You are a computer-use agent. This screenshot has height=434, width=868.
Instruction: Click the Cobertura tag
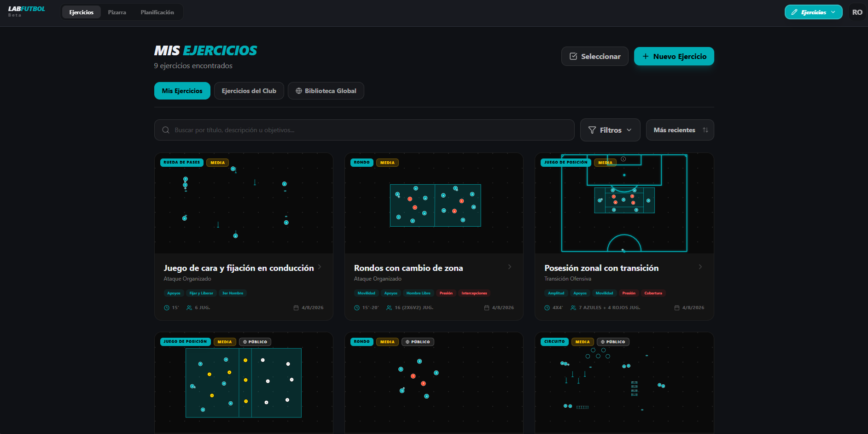tap(653, 293)
